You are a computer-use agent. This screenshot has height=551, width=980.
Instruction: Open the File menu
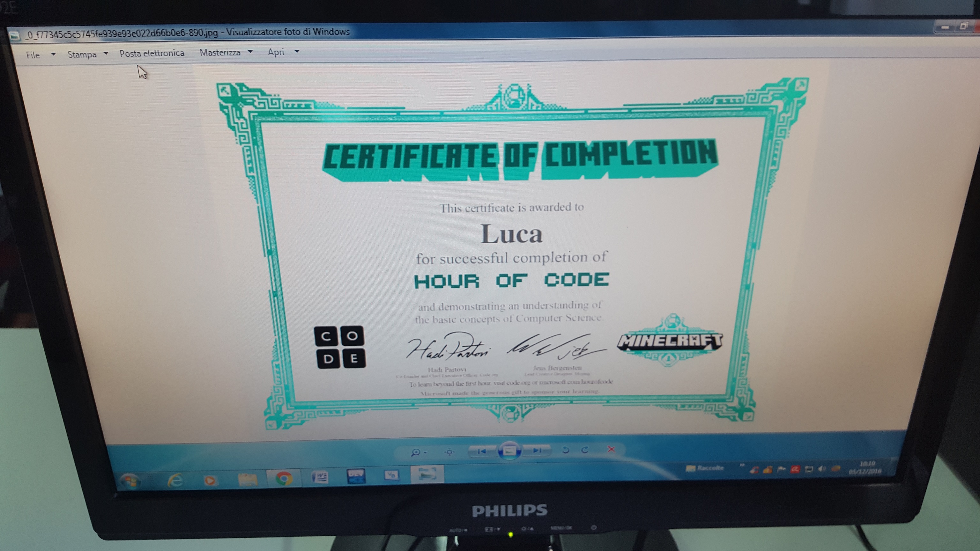pyautogui.click(x=33, y=55)
